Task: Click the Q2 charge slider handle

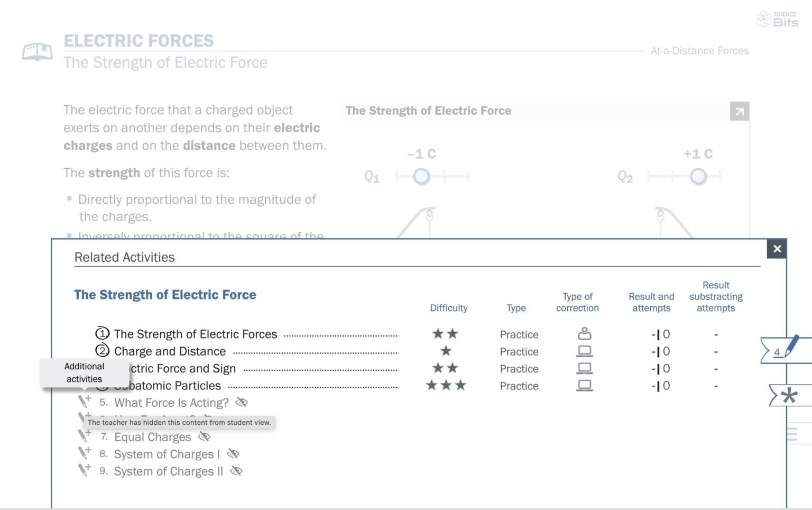Action: [x=698, y=176]
